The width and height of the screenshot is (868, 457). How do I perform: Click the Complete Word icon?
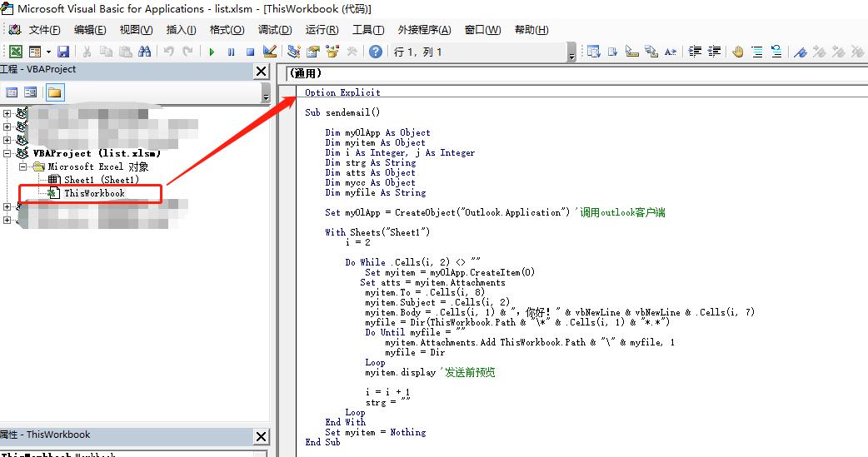[x=671, y=52]
